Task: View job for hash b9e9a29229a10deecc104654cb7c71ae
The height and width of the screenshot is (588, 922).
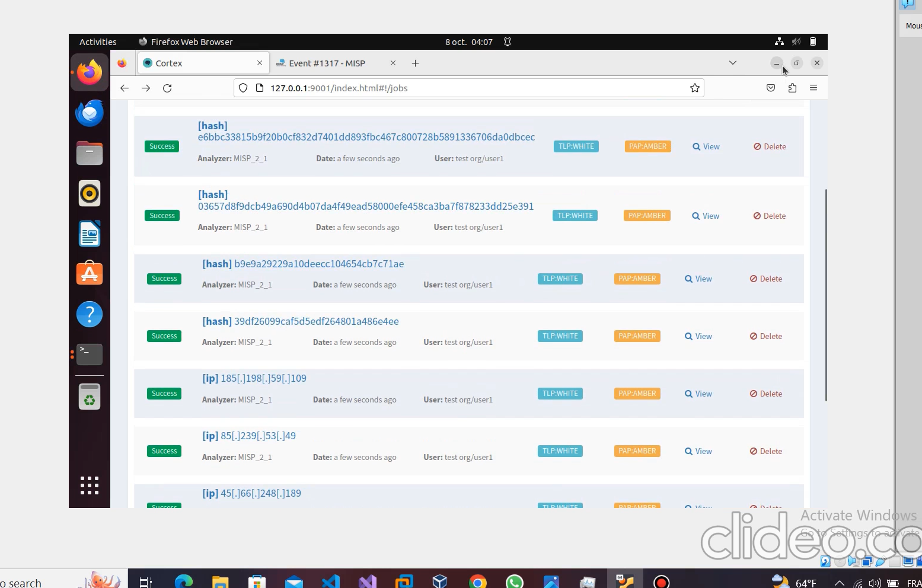Action: tap(698, 279)
